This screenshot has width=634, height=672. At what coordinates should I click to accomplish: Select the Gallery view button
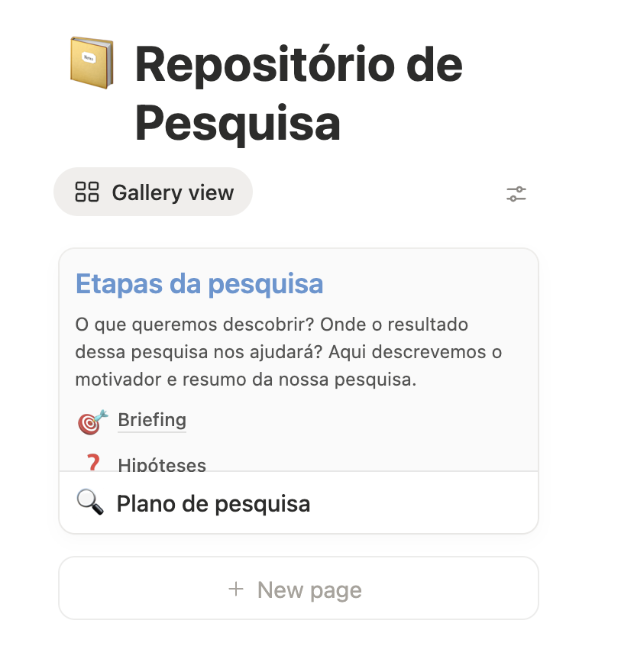[153, 192]
